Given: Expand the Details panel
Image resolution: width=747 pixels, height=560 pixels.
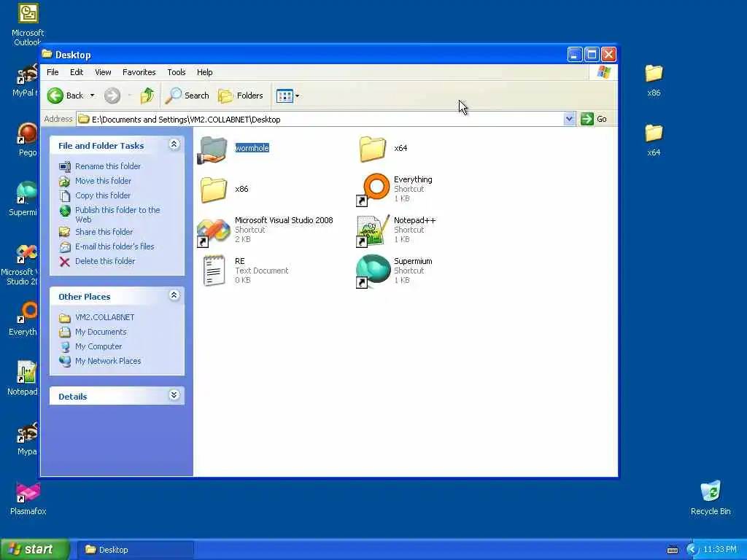Looking at the screenshot, I should click(x=174, y=395).
